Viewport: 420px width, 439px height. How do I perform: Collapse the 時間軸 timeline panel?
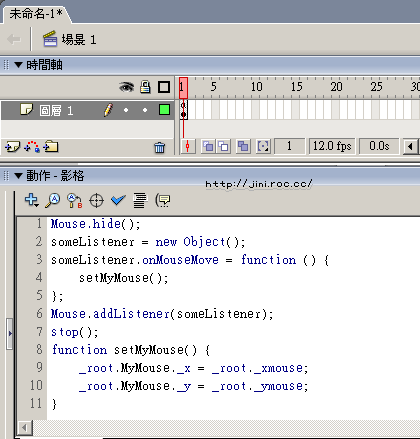(x=19, y=65)
